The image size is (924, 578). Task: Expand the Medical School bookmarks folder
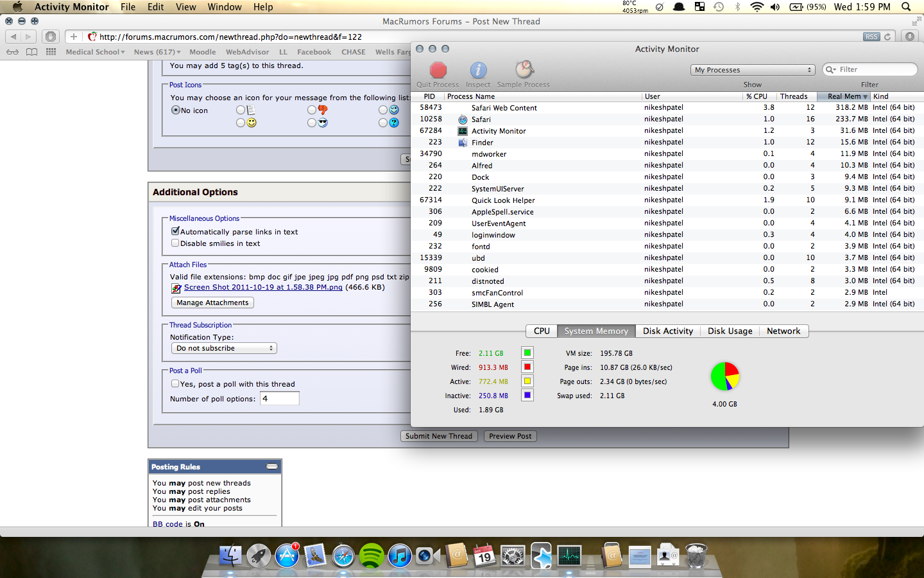[x=95, y=52]
